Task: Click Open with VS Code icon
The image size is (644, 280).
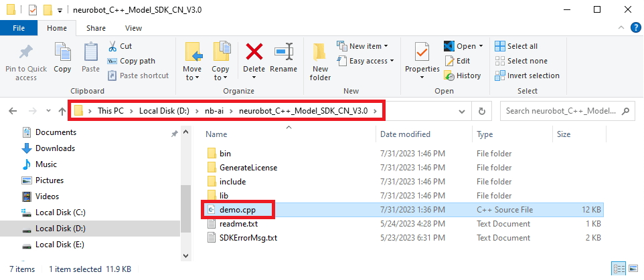Action: point(449,46)
